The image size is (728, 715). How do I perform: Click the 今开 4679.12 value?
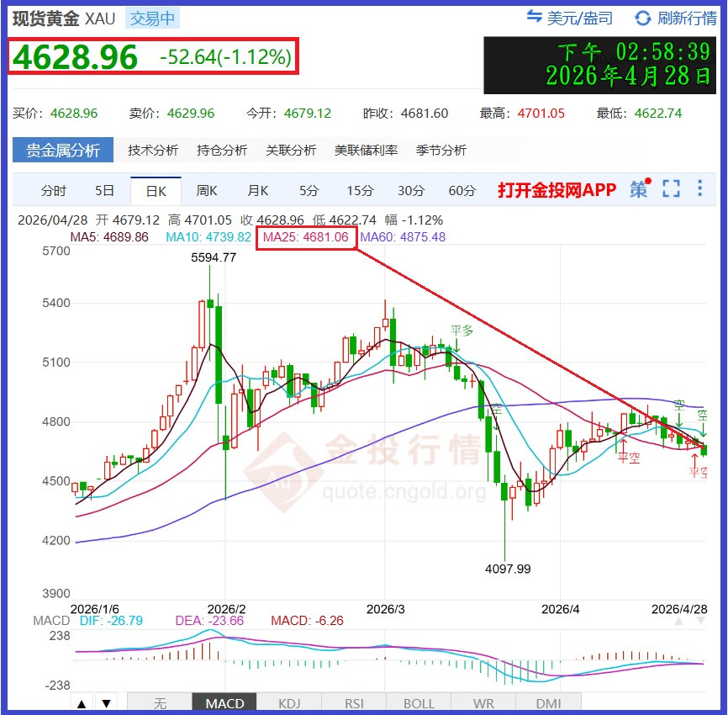coord(308,113)
